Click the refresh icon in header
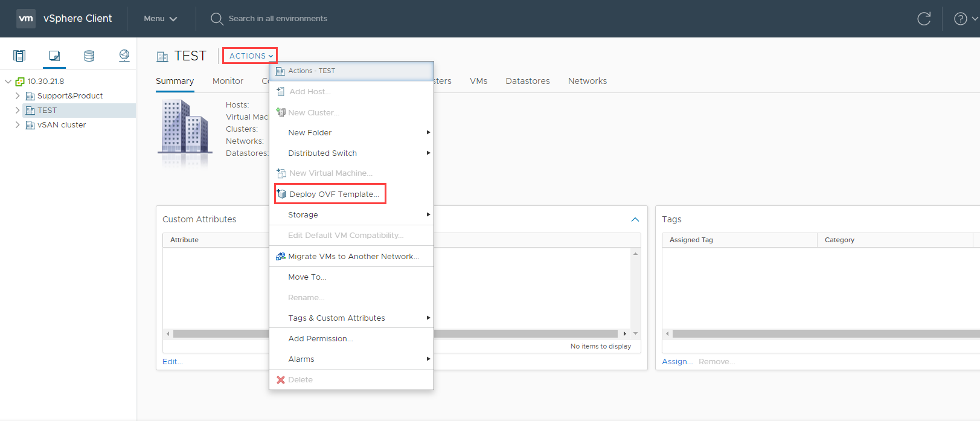This screenshot has height=421, width=980. 924,19
